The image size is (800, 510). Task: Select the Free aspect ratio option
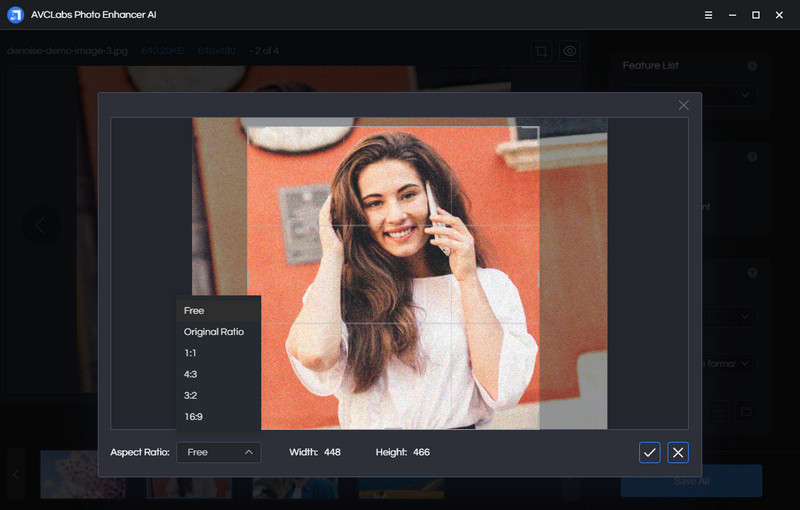[218, 310]
